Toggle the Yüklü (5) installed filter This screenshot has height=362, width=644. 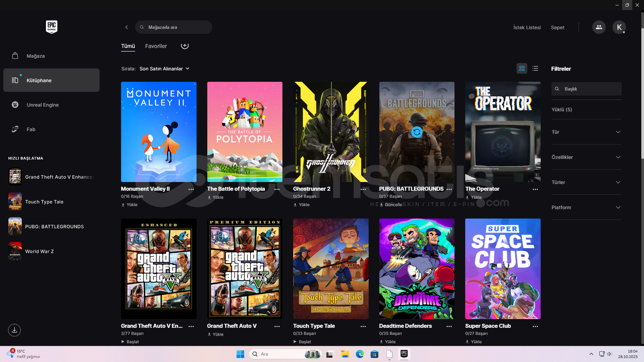pos(562,110)
